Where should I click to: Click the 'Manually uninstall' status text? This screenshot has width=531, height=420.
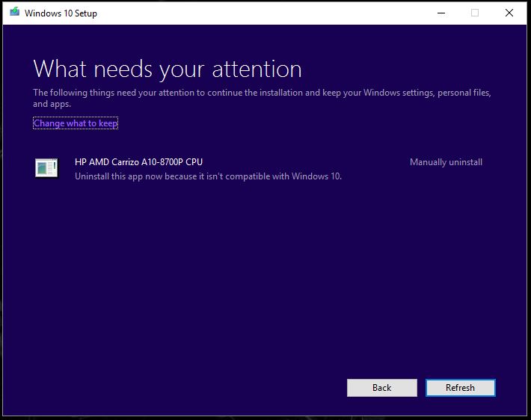coord(446,162)
